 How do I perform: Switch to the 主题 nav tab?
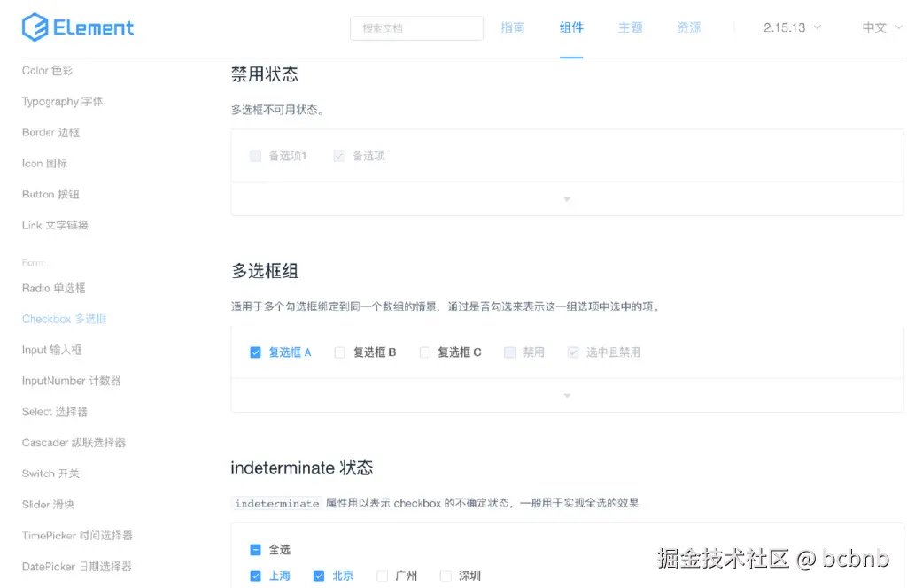point(630,27)
